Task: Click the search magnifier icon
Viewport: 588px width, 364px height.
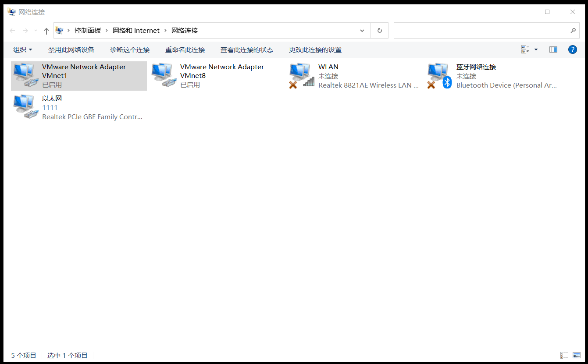Action: pyautogui.click(x=573, y=31)
